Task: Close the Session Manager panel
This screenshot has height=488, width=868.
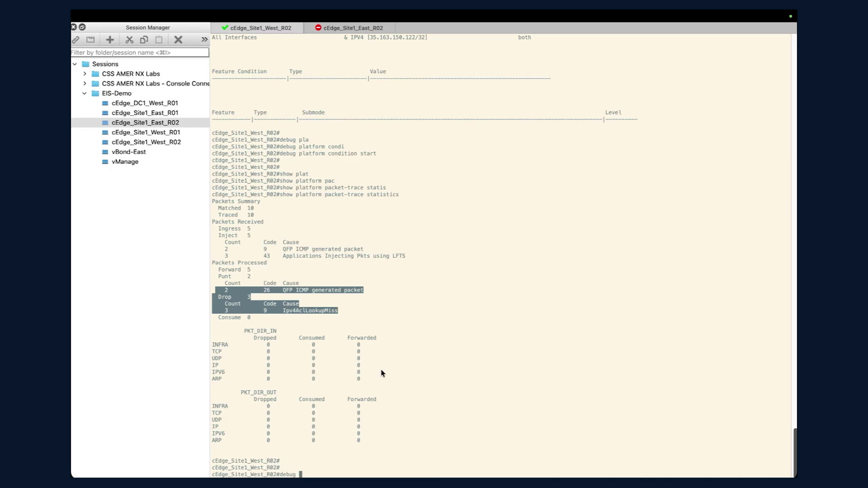Action: pos(74,27)
